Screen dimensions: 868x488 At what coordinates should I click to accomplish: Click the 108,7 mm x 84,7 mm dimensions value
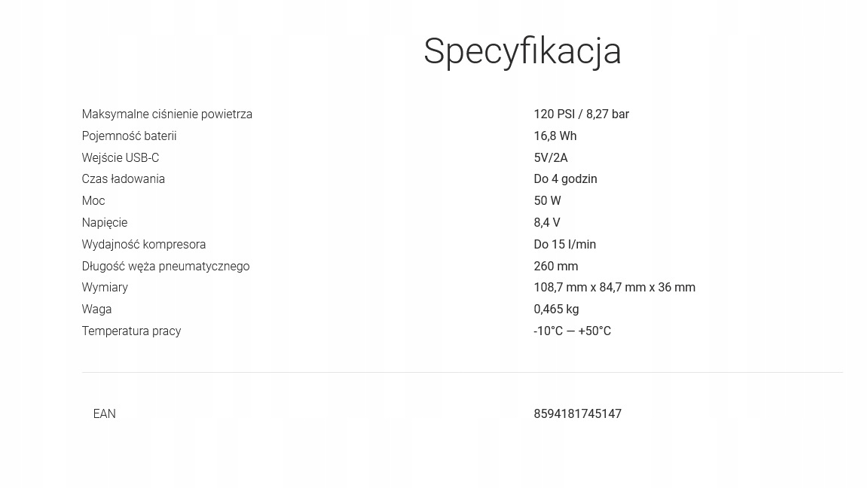point(614,288)
